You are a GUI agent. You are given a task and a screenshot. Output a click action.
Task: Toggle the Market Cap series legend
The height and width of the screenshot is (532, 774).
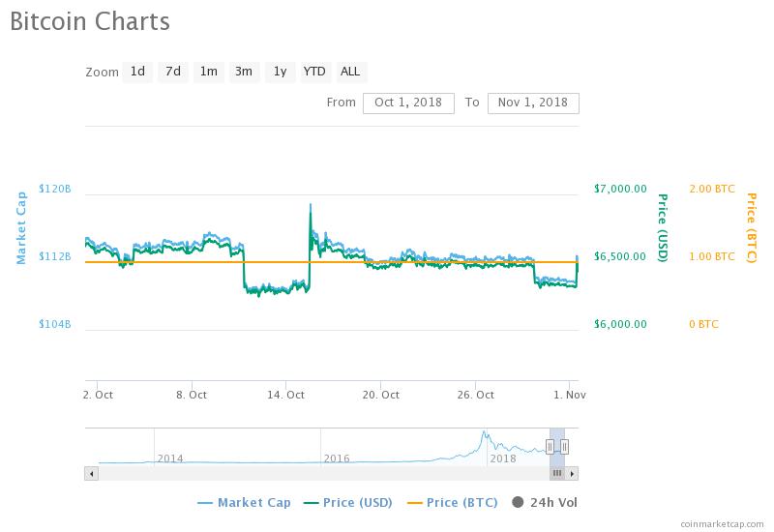244,502
